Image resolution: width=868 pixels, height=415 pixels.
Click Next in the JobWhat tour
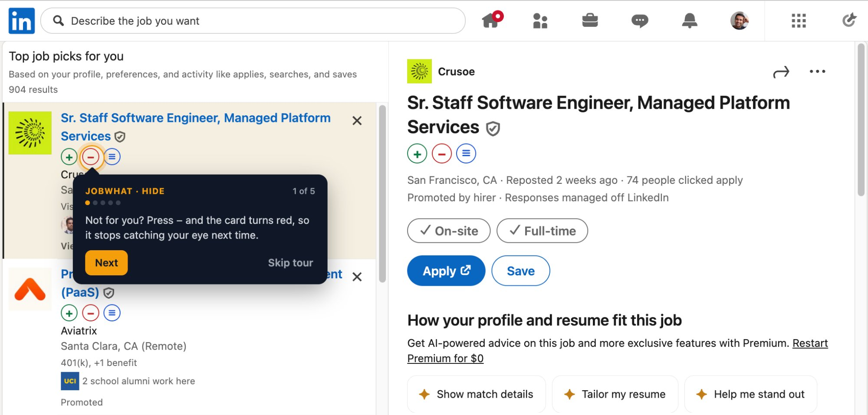[x=106, y=263]
